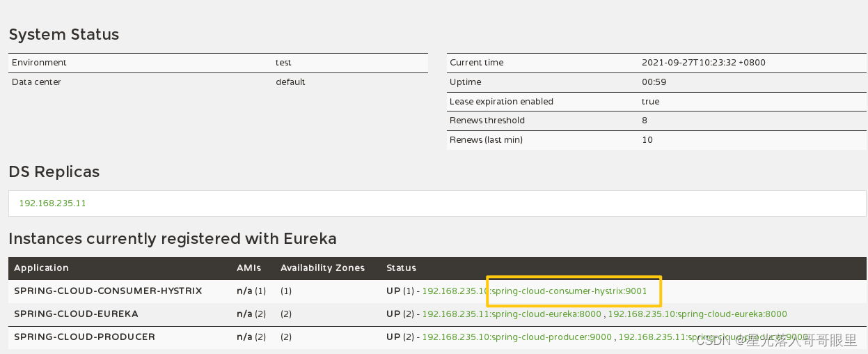868x354 pixels.
Task: Click the (2) availability zones cell for SPRING-CLOUD-PRODUCER
Action: click(286, 337)
